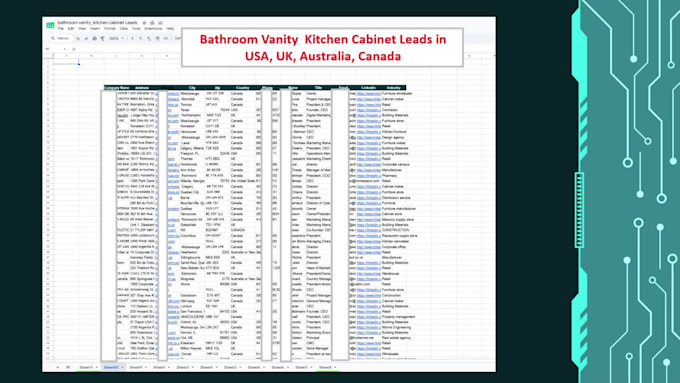Select the City column header cell
The image size is (680, 383).
coord(192,88)
